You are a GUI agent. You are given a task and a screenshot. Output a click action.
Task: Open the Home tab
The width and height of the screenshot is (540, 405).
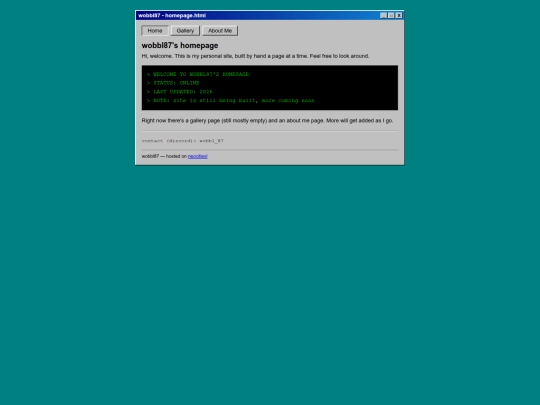tap(155, 31)
